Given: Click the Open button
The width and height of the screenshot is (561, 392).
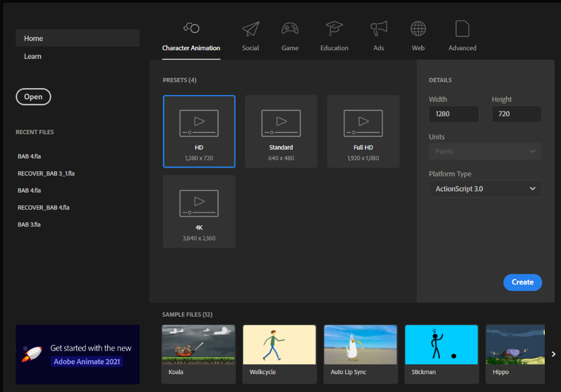Looking at the screenshot, I should click(x=34, y=97).
